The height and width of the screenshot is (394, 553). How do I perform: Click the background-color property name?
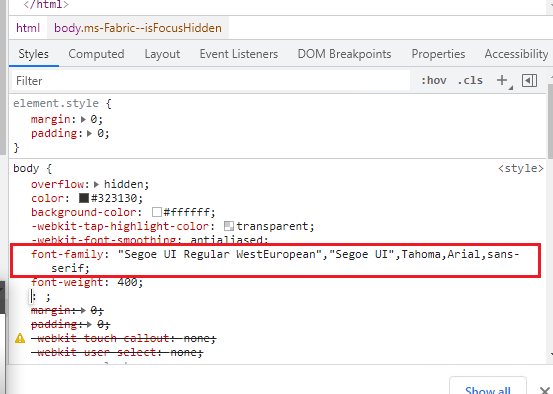click(x=84, y=212)
